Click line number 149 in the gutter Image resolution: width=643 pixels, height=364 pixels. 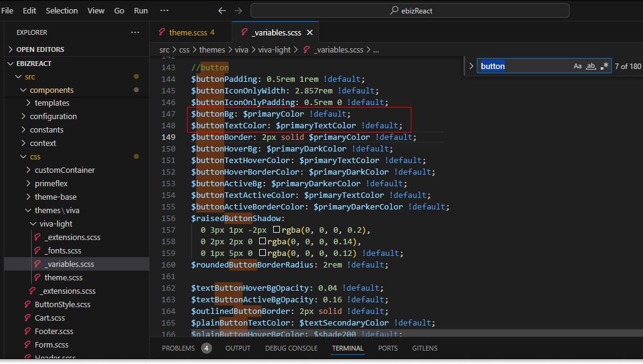[x=168, y=137]
